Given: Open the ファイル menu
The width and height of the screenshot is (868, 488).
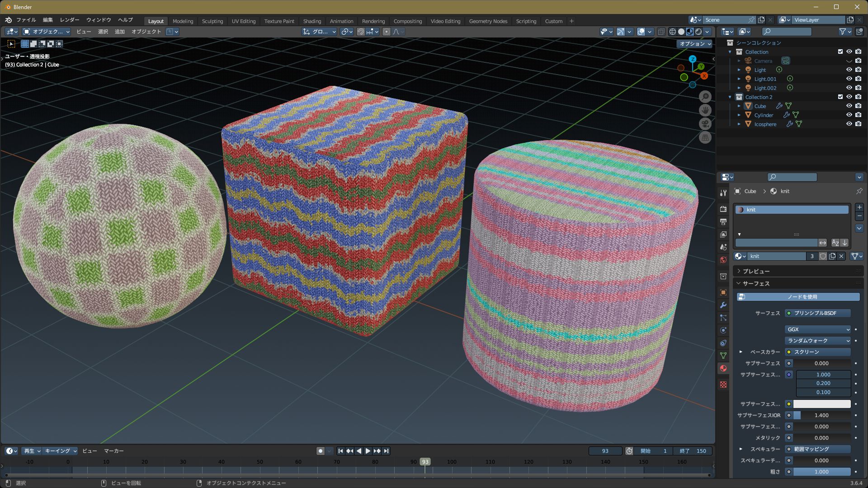Looking at the screenshot, I should pyautogui.click(x=26, y=20).
